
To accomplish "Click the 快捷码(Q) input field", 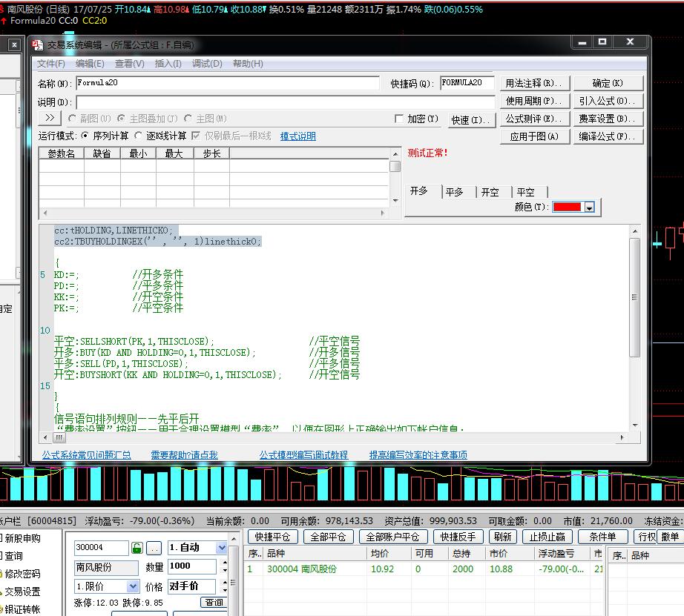I will point(467,83).
